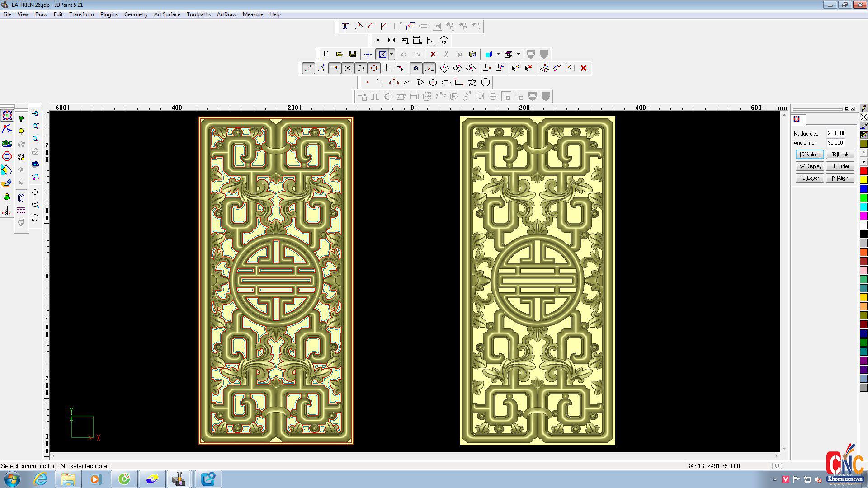Save file with the floppy disk icon
The height and width of the screenshot is (488, 868).
[353, 54]
